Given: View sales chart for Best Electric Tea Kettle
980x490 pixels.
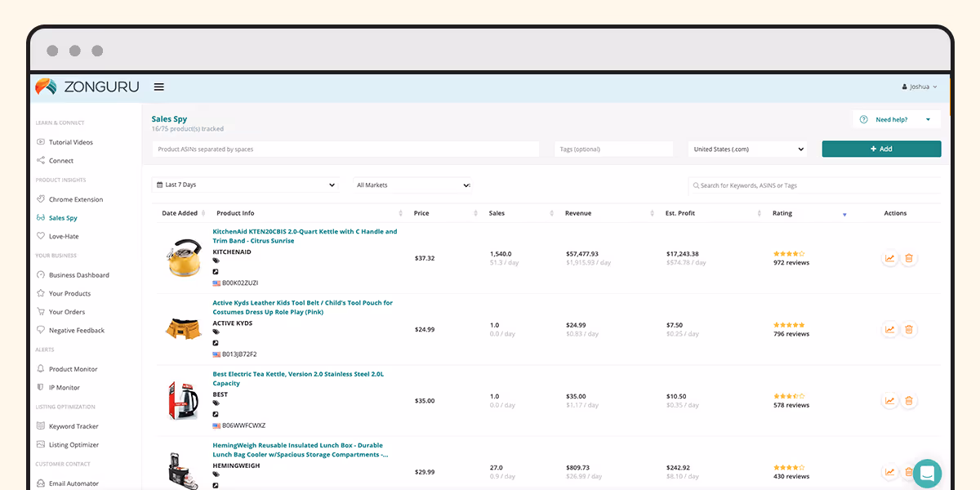Looking at the screenshot, I should tap(889, 401).
